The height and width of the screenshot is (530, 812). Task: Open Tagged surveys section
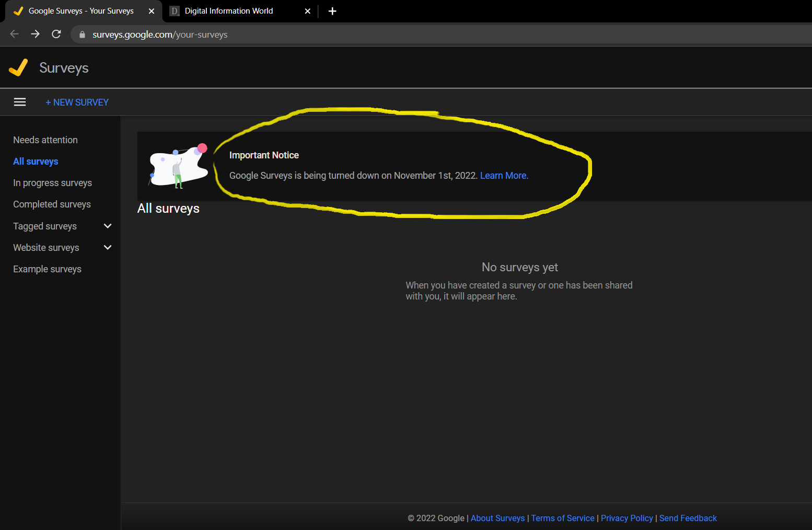pyautogui.click(x=45, y=226)
